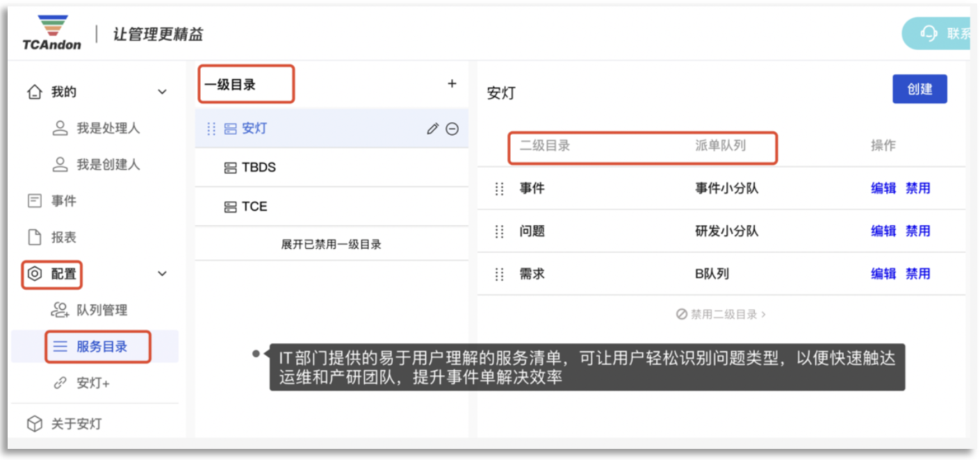980x460 pixels.
Task: Click the 配置 hexagon settings icon
Action: click(x=34, y=274)
